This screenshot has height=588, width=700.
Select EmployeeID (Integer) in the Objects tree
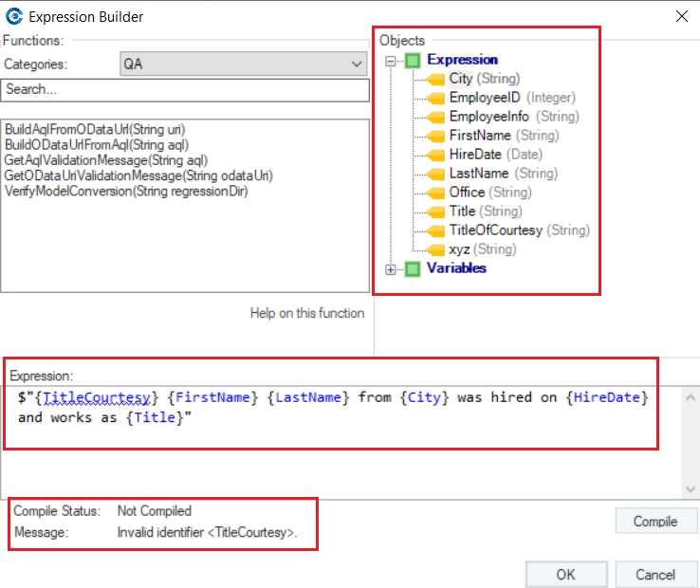(x=512, y=98)
